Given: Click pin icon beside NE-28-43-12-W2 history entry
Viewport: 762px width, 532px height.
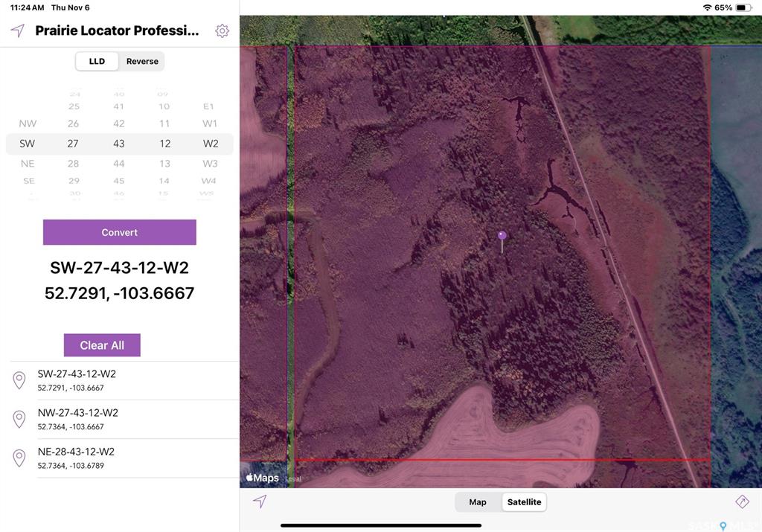Looking at the screenshot, I should [x=20, y=458].
